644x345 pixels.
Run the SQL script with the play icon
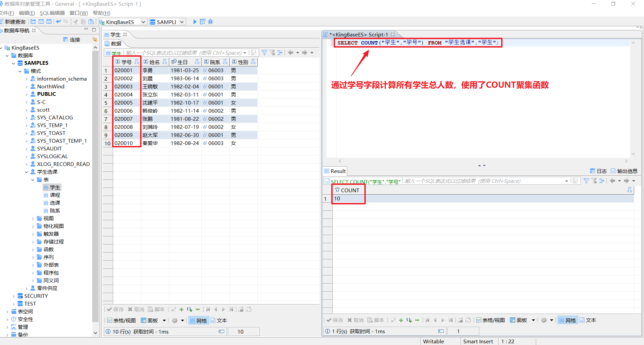click(x=195, y=22)
